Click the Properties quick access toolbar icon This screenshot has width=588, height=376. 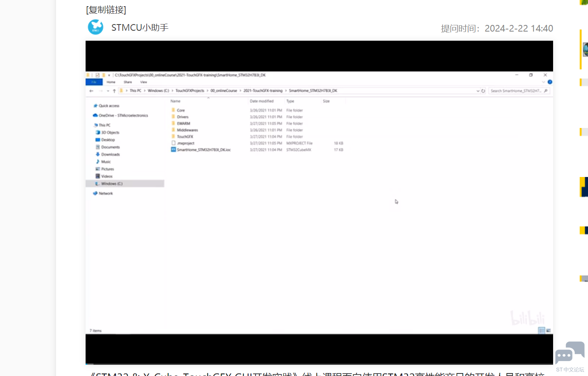(x=97, y=75)
